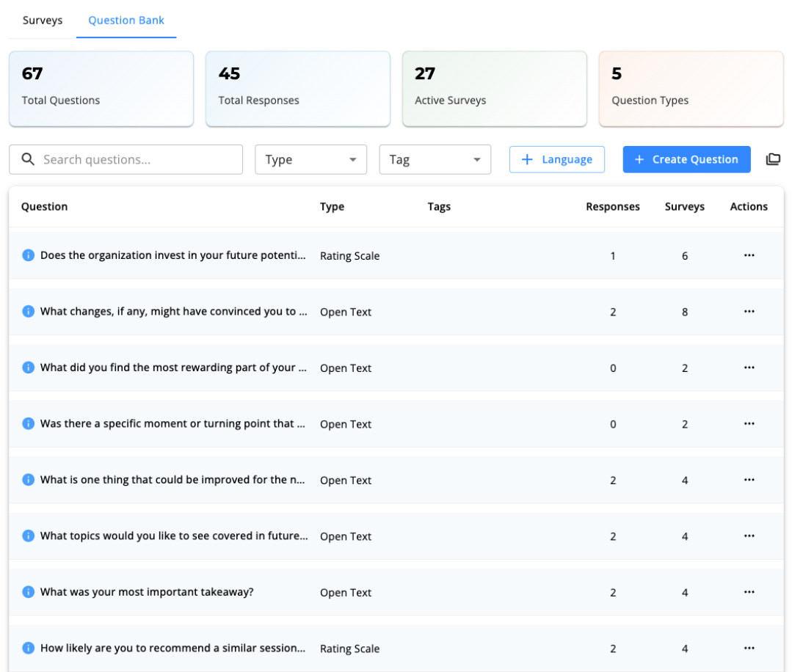The width and height of the screenshot is (792, 672).
Task: Click the Language button
Action: coord(556,159)
